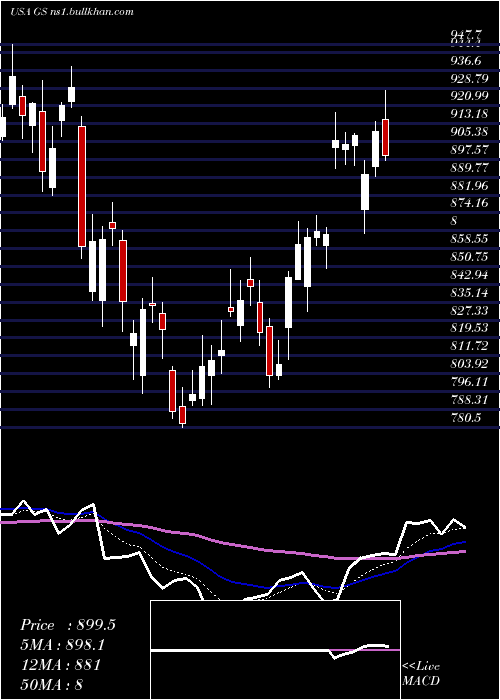The image size is (500, 700).
Task: Click the 920.99 price axis label
Action: click(469, 96)
